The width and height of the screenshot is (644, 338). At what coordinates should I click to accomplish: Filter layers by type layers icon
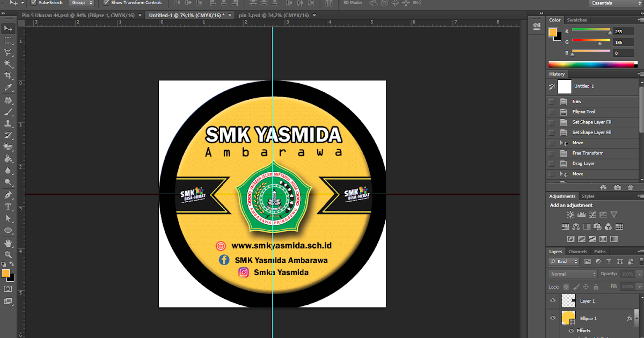609,261
